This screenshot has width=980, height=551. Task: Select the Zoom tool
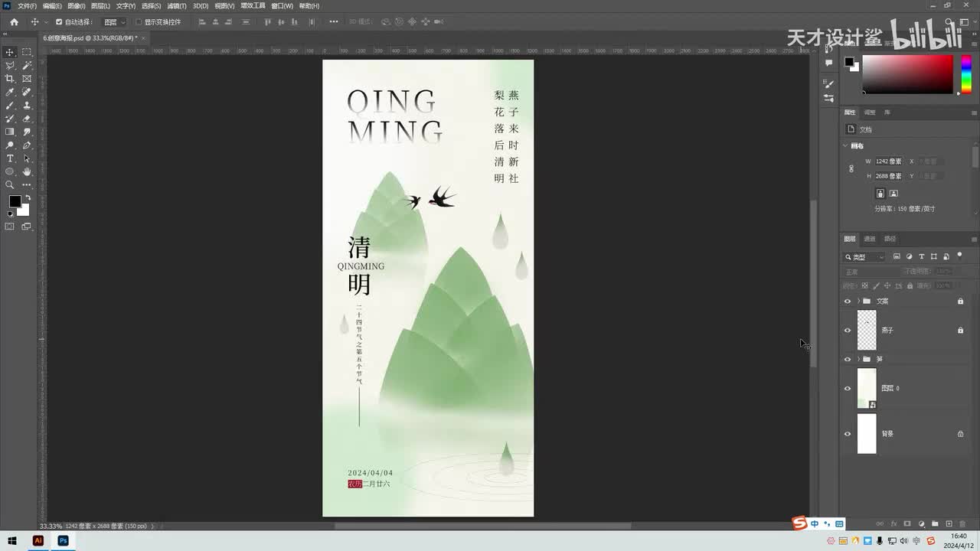[10, 184]
